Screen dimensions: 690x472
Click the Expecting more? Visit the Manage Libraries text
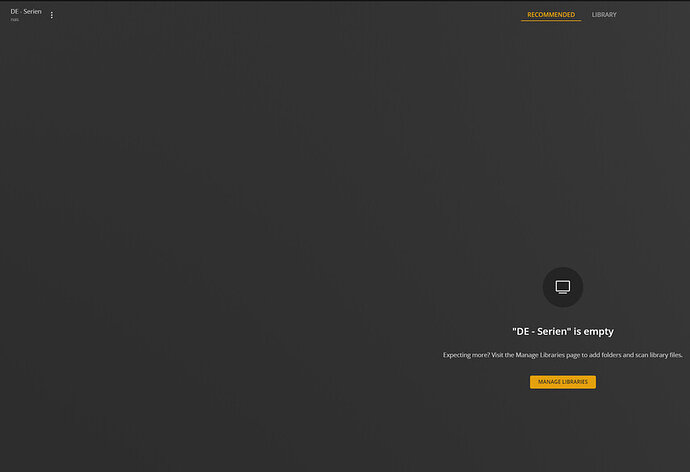pyautogui.click(x=563, y=355)
